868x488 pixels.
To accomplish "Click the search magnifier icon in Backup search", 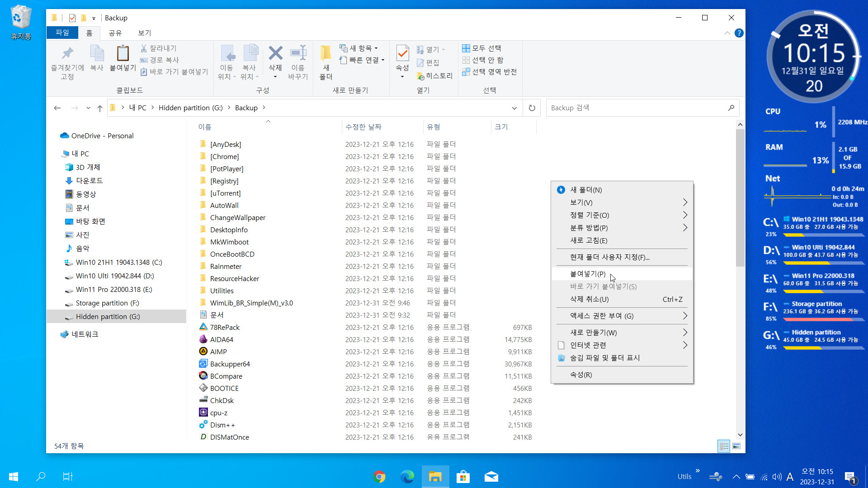I will 731,108.
